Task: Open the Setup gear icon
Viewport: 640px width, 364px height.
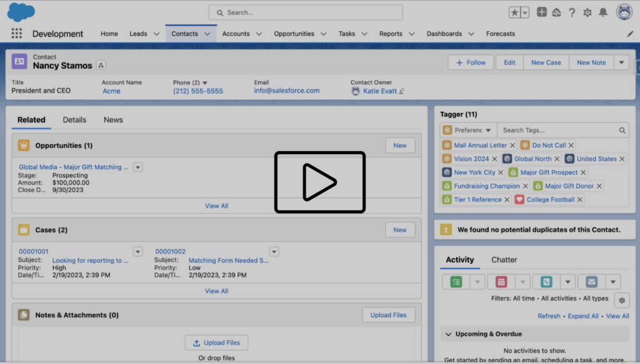Action: coord(587,12)
